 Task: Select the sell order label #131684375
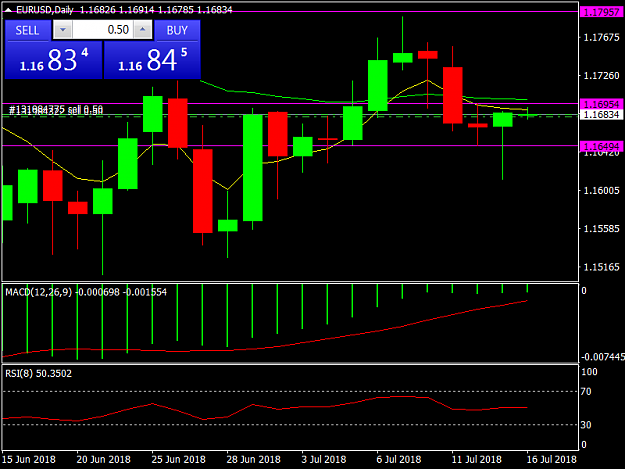click(x=56, y=110)
